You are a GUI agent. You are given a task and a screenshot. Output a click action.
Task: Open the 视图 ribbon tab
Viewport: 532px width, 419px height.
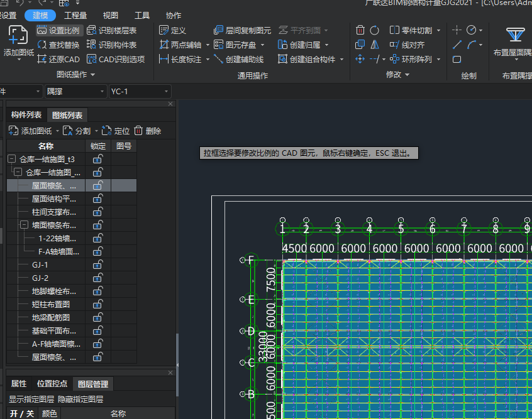(x=111, y=15)
